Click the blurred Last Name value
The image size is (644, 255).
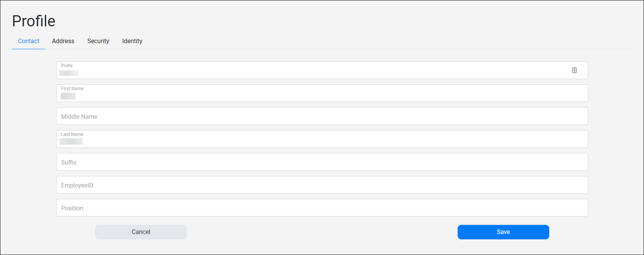71,142
